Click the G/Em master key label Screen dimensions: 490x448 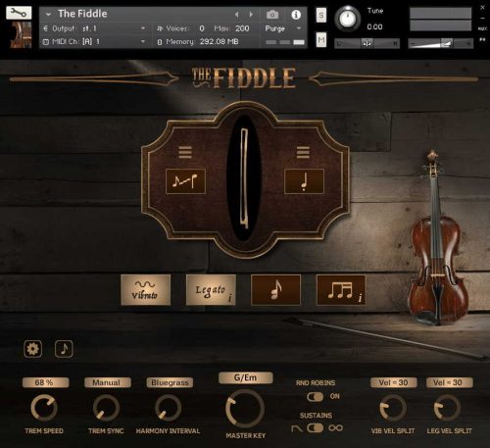[245, 377]
